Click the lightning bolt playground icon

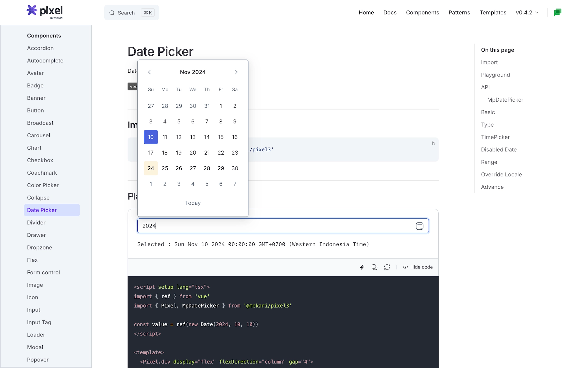362,267
